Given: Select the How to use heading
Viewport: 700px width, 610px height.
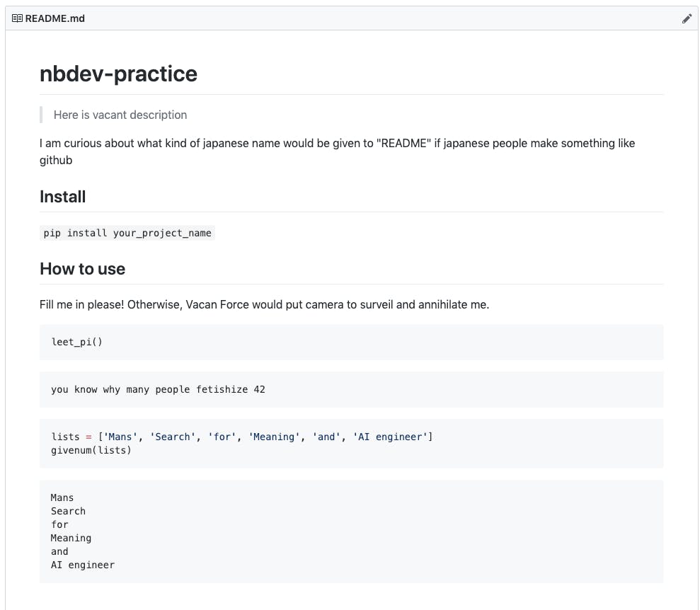Looking at the screenshot, I should [x=82, y=269].
